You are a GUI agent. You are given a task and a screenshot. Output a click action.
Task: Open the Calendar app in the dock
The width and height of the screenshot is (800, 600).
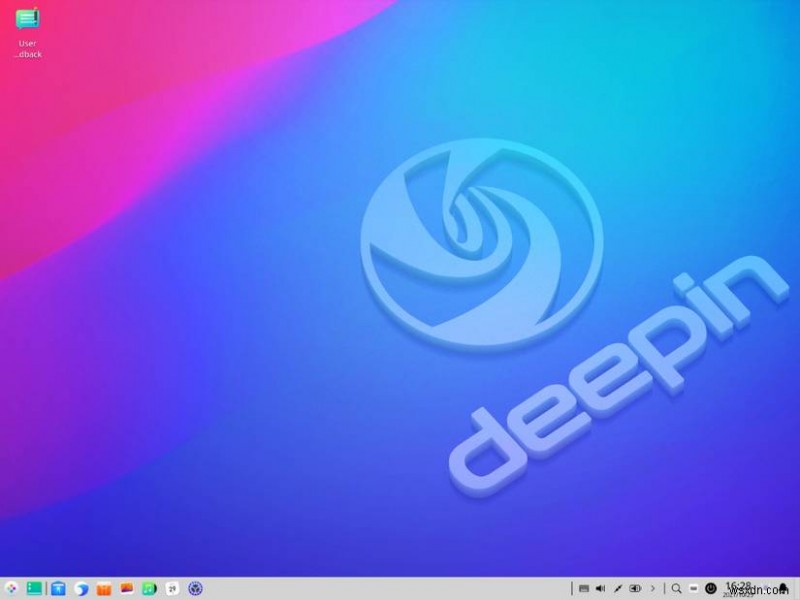pos(172,588)
